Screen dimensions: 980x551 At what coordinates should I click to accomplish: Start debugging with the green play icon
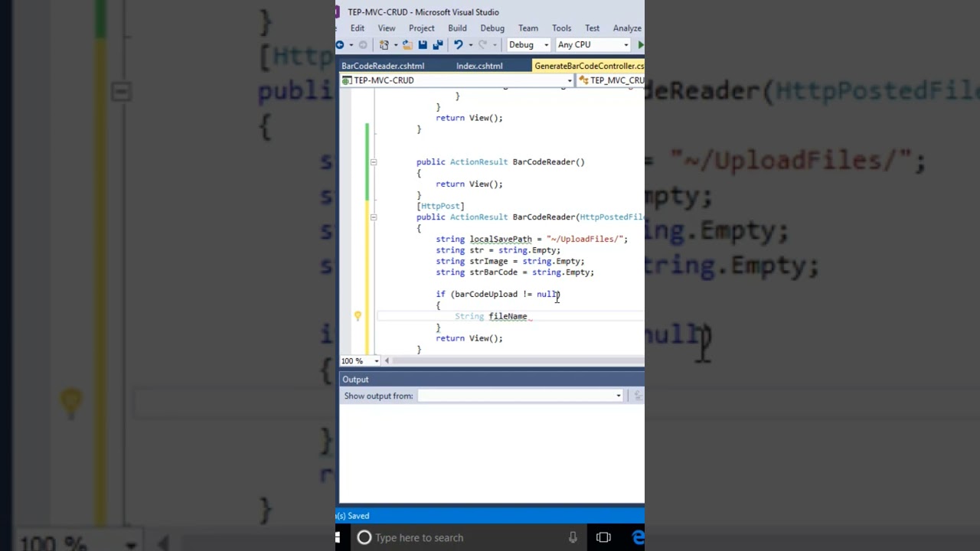(x=640, y=45)
